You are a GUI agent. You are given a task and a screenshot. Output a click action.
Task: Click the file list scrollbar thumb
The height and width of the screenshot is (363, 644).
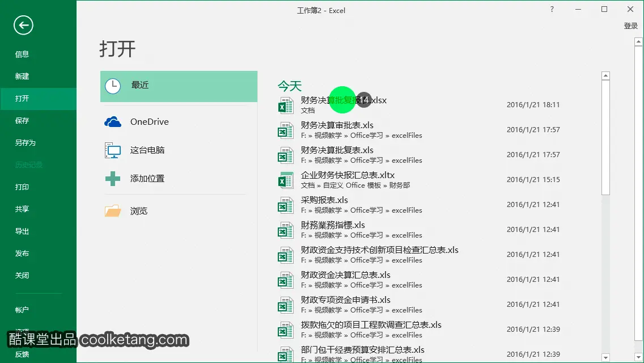tap(605, 138)
